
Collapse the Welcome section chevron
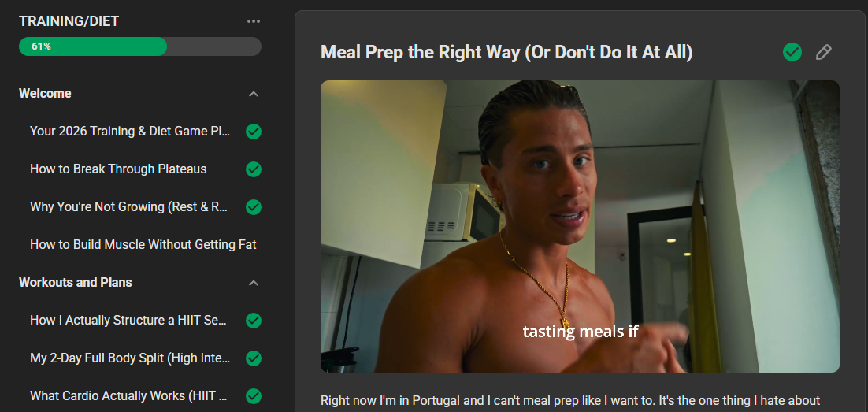(x=254, y=94)
